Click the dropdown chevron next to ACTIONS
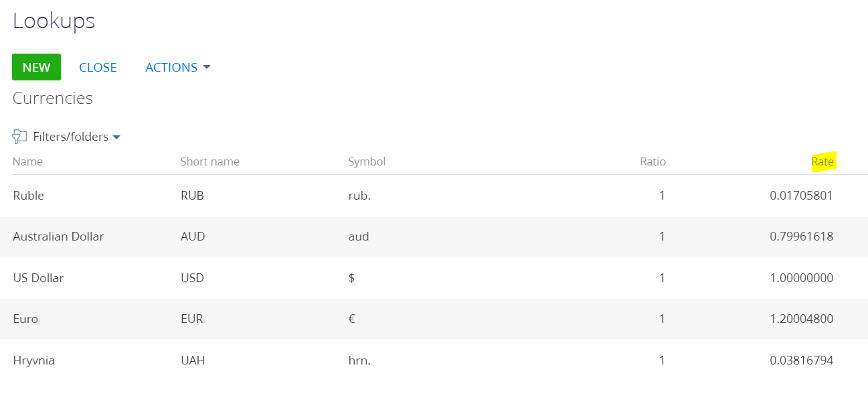 pyautogui.click(x=207, y=67)
